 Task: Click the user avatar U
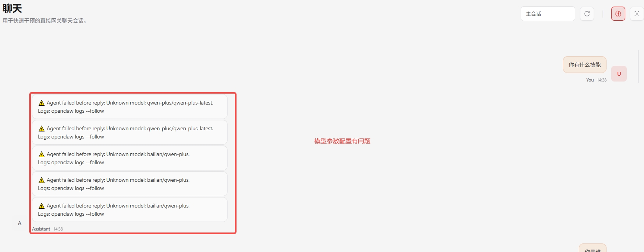coord(619,74)
